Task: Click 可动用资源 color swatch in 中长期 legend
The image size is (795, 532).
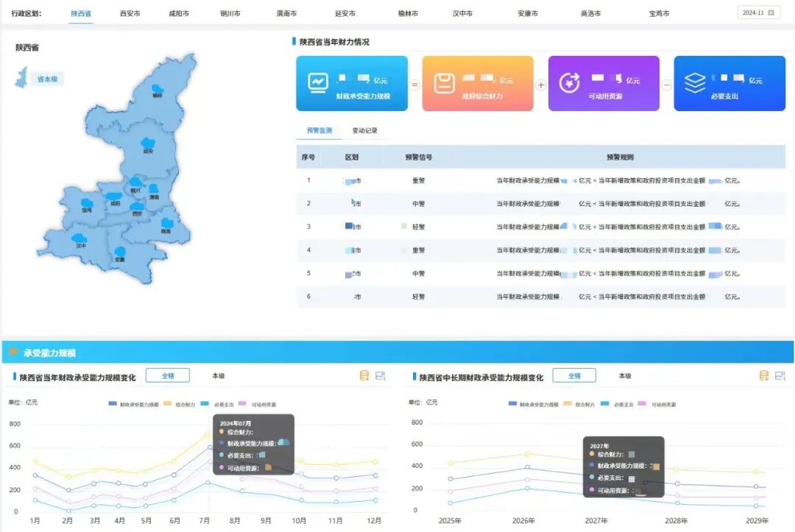Action: pos(642,404)
